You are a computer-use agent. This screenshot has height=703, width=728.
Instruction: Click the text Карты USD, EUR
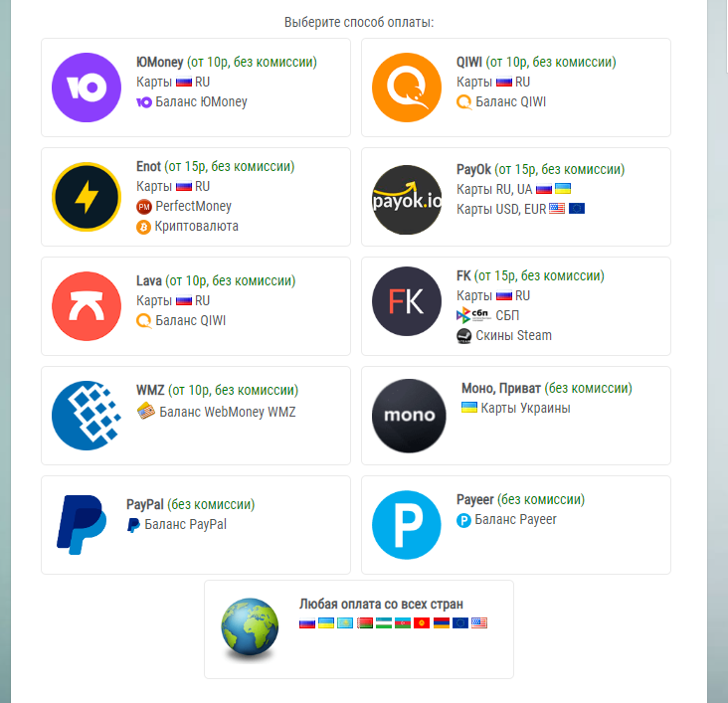coord(501,210)
